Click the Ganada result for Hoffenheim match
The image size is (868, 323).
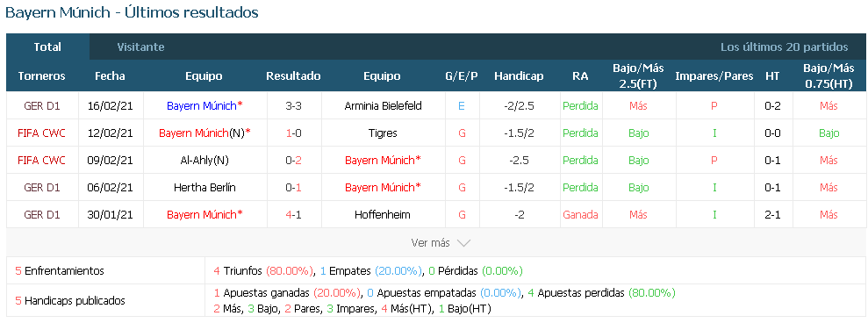(580, 214)
